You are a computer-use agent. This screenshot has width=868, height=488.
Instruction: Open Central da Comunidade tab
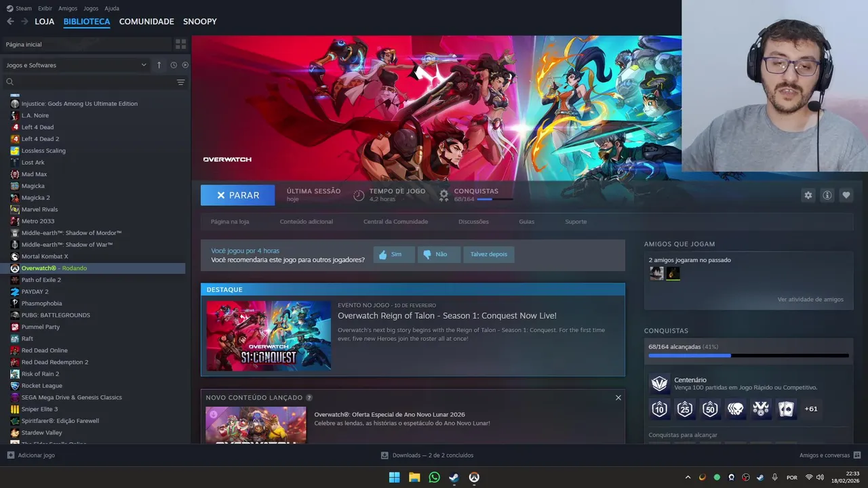tap(396, 222)
